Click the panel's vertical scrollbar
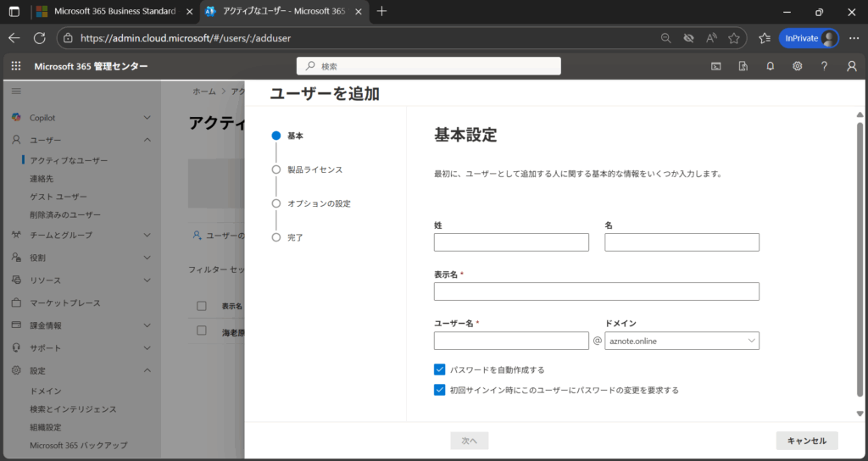868x461 pixels. [860, 254]
